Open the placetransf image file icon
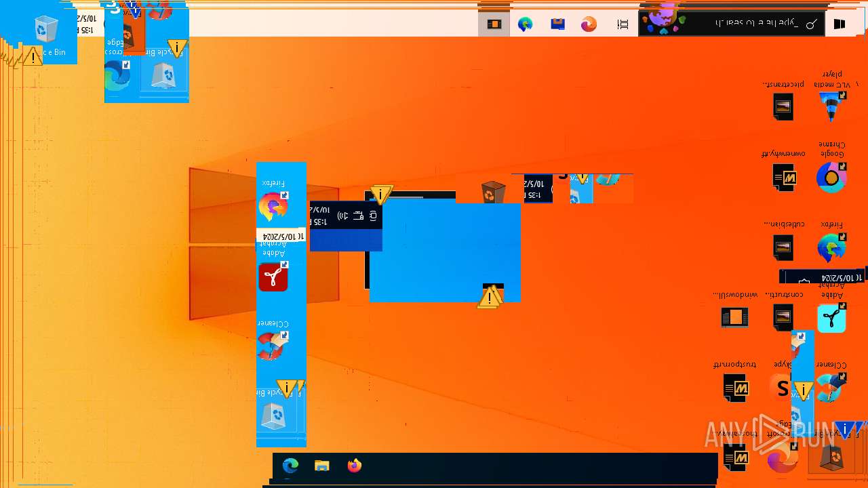The image size is (868, 488). (x=783, y=106)
